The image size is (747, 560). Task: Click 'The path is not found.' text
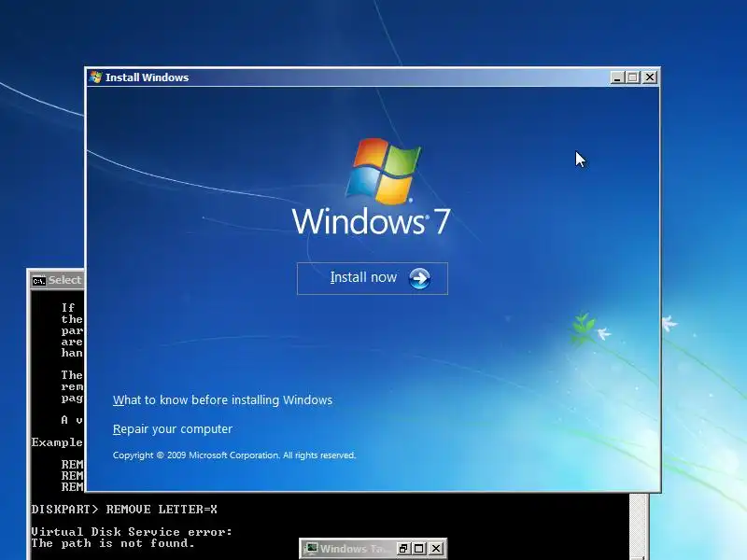point(113,543)
